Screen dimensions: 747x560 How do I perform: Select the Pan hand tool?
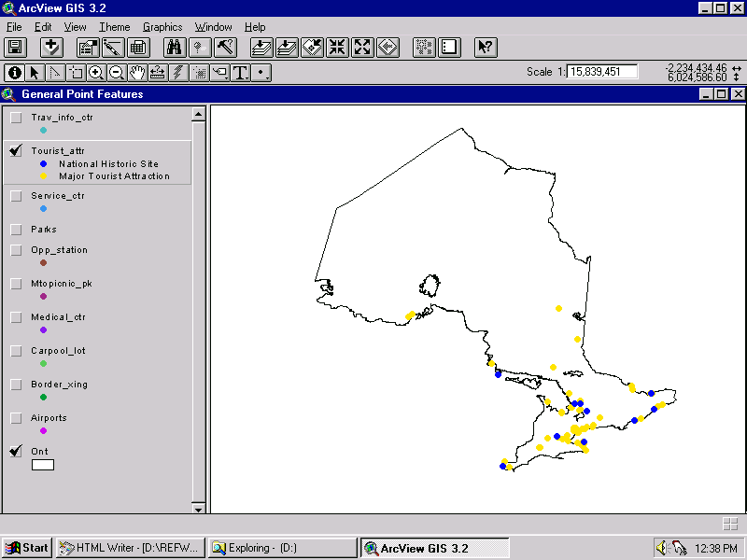tap(137, 73)
